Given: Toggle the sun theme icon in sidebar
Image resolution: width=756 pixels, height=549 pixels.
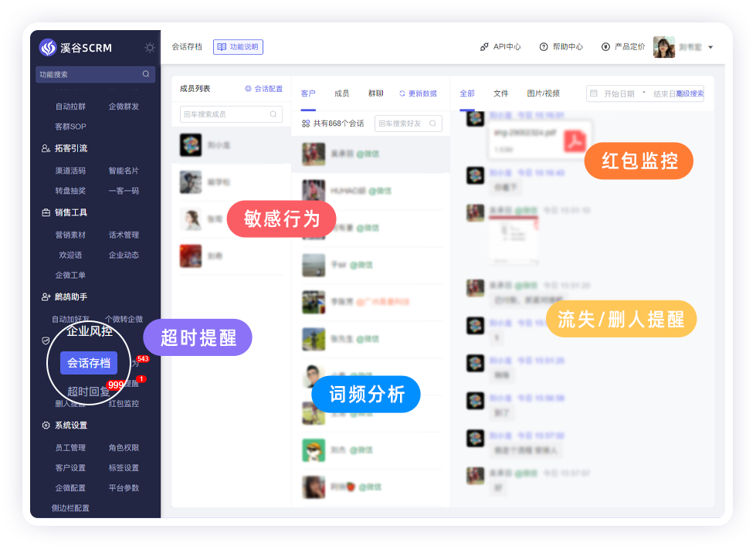Looking at the screenshot, I should click(150, 47).
